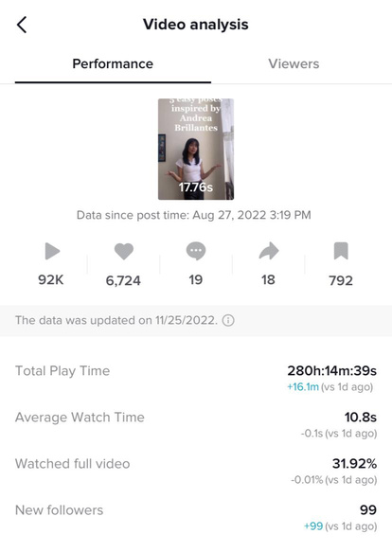Click the 280h:14m:39s play time value
The height and width of the screenshot is (552, 392).
pyautogui.click(x=331, y=371)
